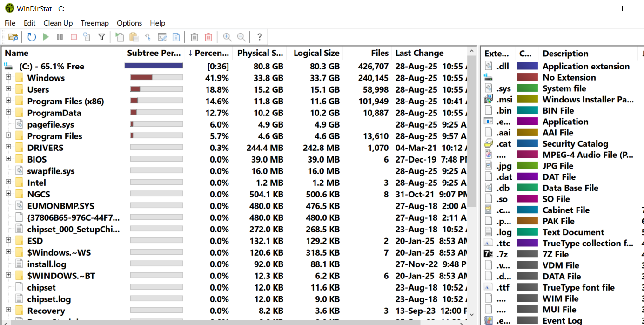
Task: Stop scanning with the red stop icon
Action: pos(73,37)
